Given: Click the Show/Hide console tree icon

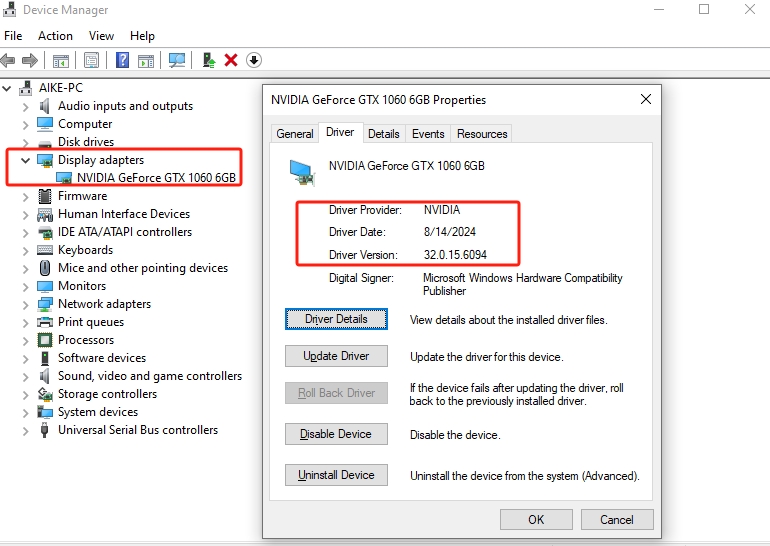Looking at the screenshot, I should point(61,60).
